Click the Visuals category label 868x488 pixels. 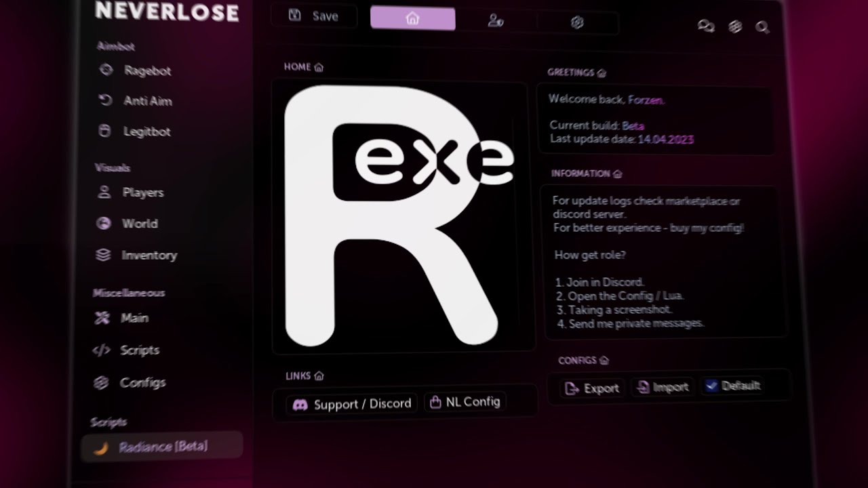click(x=112, y=167)
